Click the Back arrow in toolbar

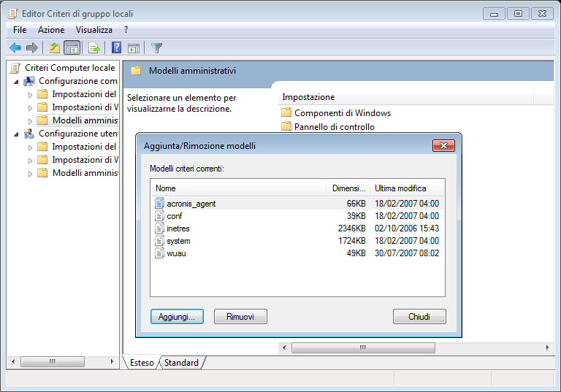point(15,48)
